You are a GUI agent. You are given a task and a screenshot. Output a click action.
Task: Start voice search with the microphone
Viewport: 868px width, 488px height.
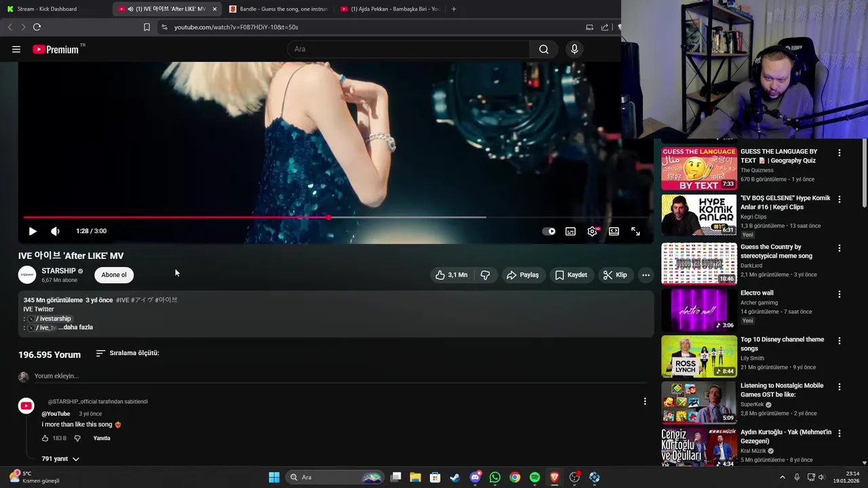[574, 49]
